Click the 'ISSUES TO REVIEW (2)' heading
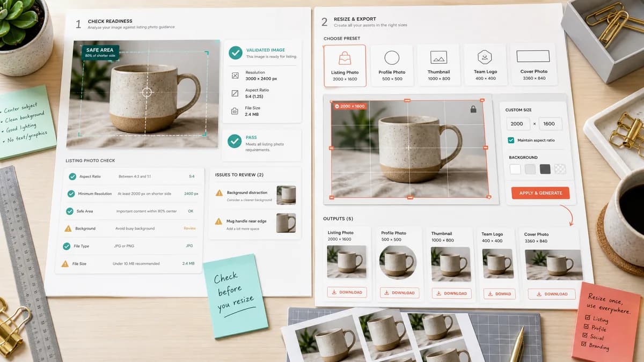This screenshot has width=644, height=362. (x=239, y=175)
